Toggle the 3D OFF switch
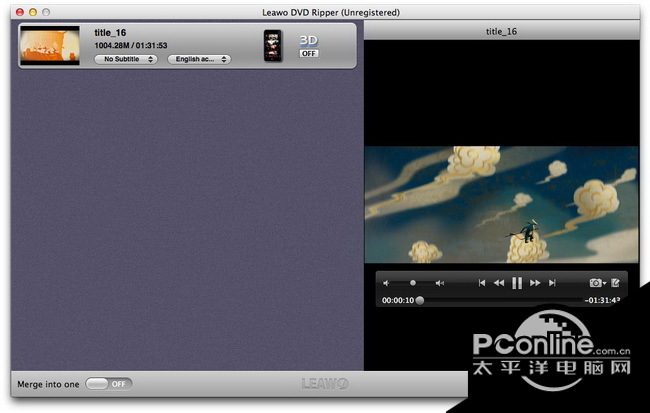The height and width of the screenshot is (413, 650). pyautogui.click(x=309, y=53)
